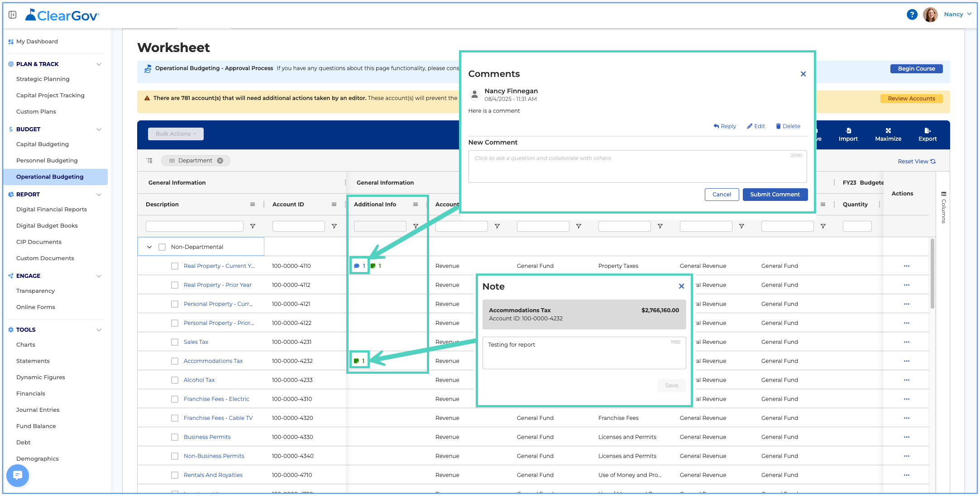Image resolution: width=980 pixels, height=496 pixels.
Task: Open Strategic Planning in sidebar
Action: [x=43, y=79]
